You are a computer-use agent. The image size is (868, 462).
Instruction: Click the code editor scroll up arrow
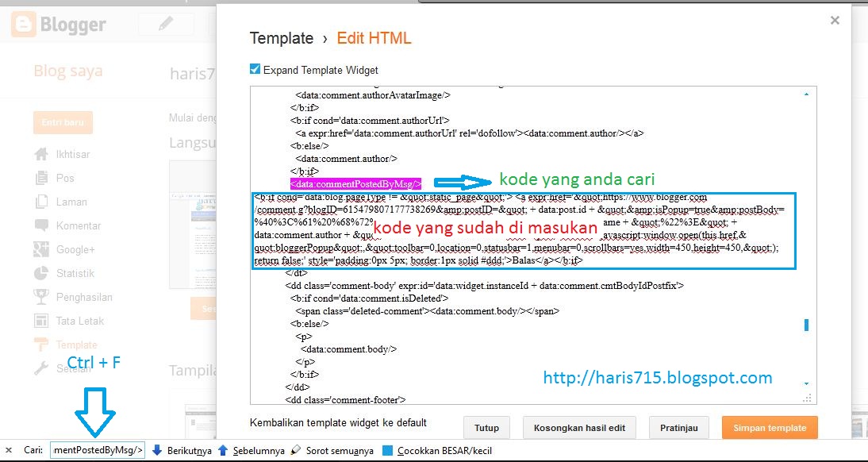tap(807, 94)
